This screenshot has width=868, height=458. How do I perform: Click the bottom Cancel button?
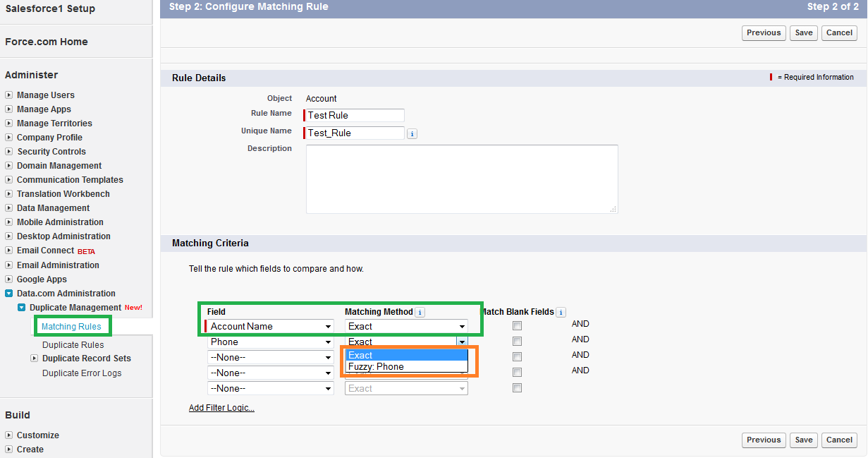pyautogui.click(x=839, y=440)
